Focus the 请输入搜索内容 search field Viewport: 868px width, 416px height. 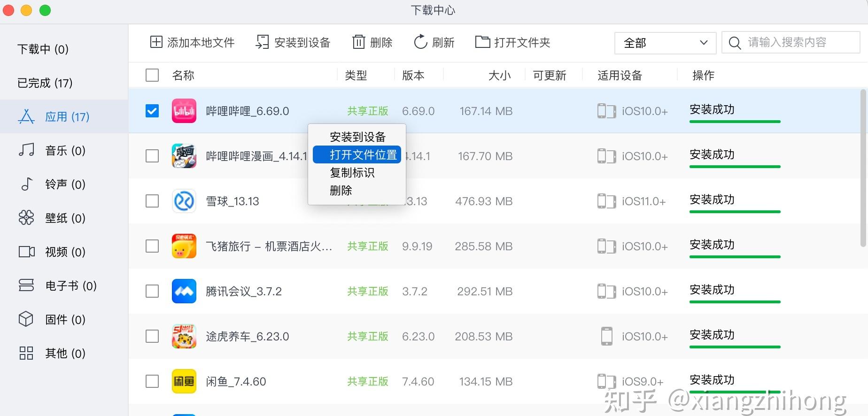click(791, 43)
